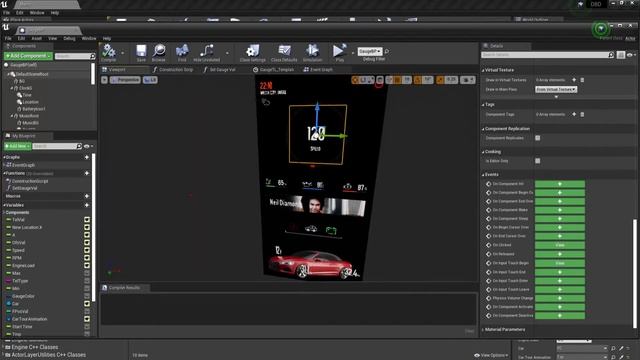Click search icon in Components search box
Screen dimensions: 640x360
tap(93, 56)
